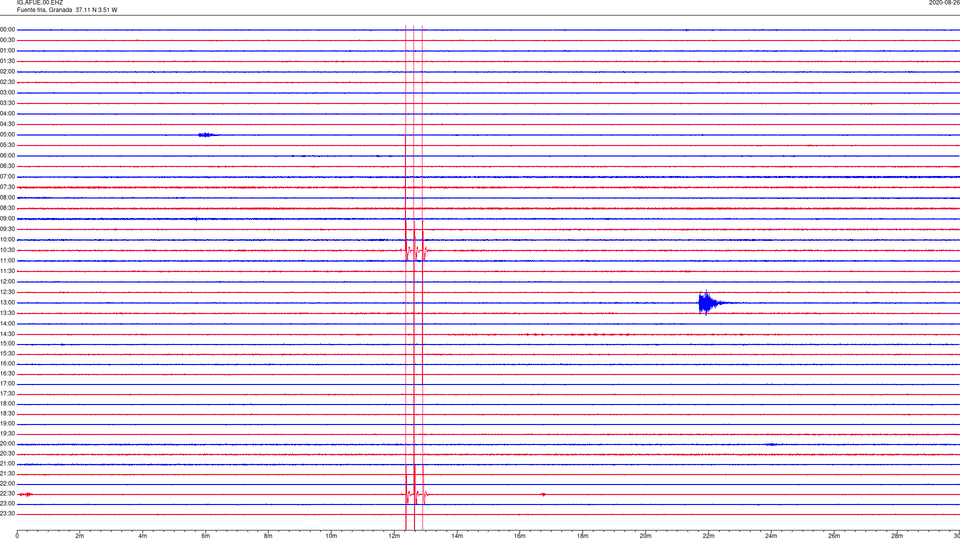
Task: Select the 8m axis tick label
Action: (268, 536)
